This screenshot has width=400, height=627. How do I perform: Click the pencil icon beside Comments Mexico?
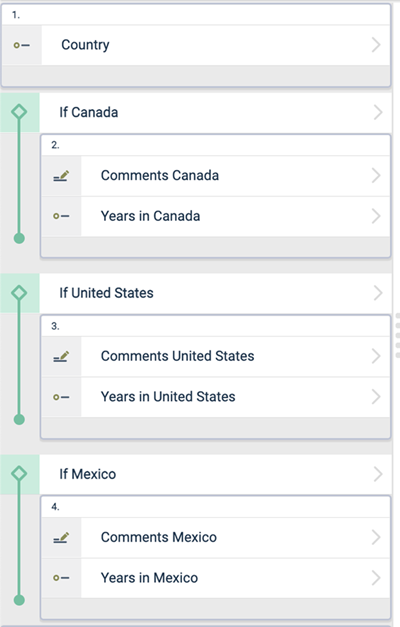point(61,537)
